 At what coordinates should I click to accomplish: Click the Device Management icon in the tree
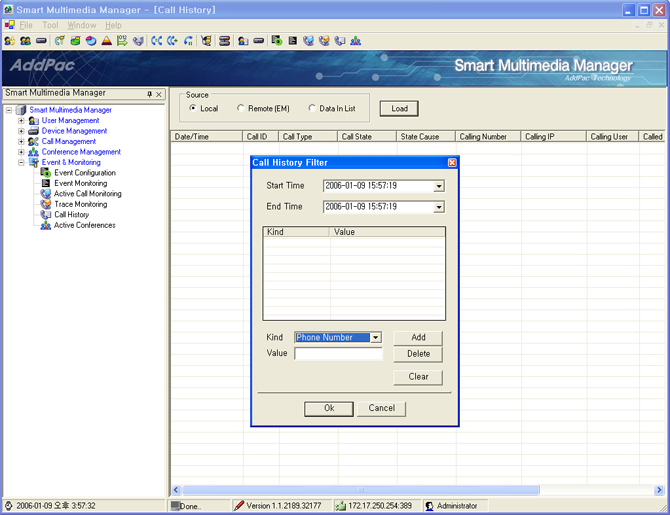point(34,131)
